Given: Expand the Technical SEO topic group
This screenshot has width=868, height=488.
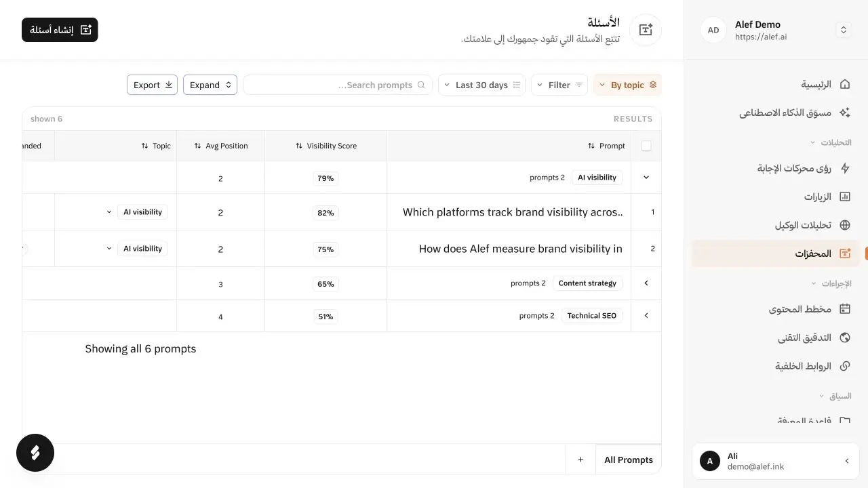Looking at the screenshot, I should (x=646, y=316).
